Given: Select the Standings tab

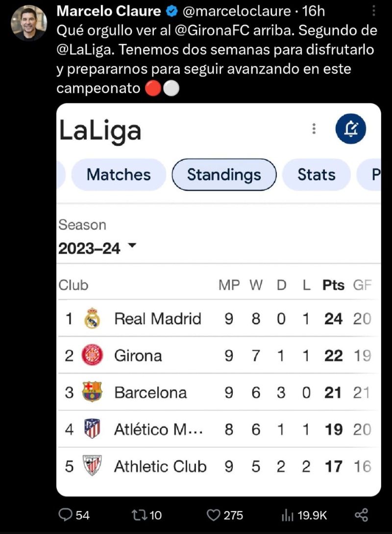Looking at the screenshot, I should (224, 175).
